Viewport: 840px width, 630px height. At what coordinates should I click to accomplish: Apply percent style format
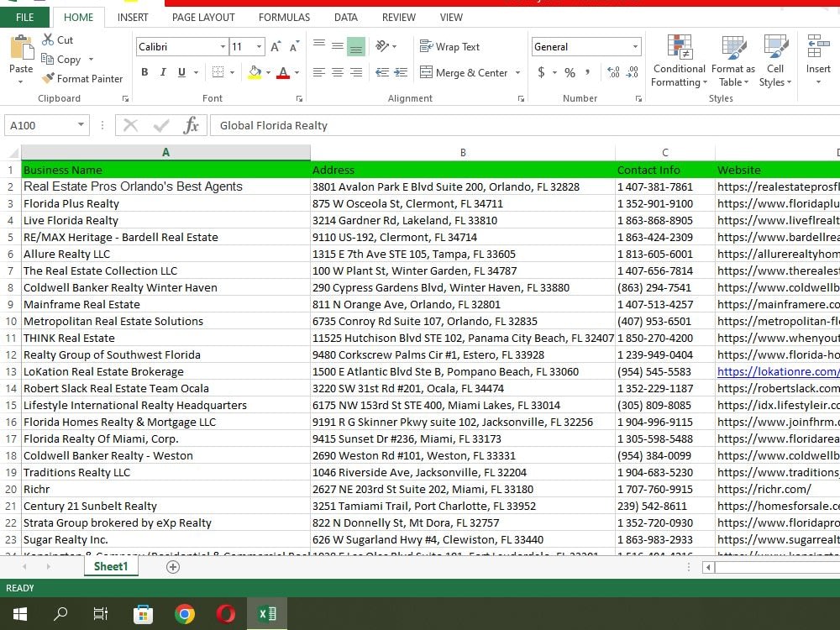pyautogui.click(x=570, y=72)
